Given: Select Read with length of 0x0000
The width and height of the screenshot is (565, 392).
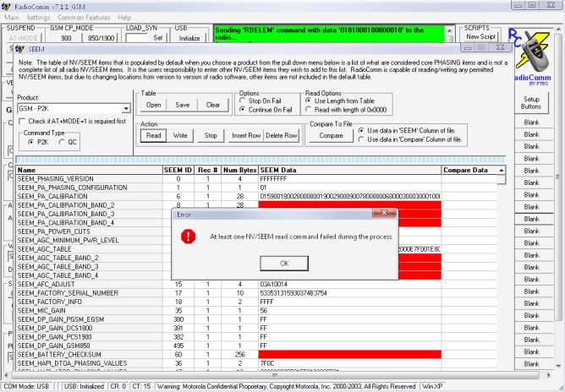Looking at the screenshot, I should tap(308, 110).
